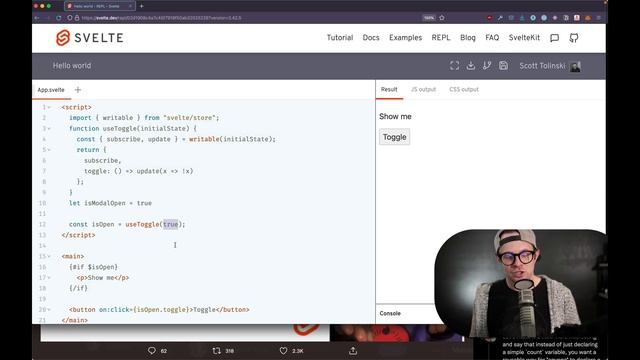Save the REPL with floppy icon
This screenshot has width=640, height=360.
503,66
